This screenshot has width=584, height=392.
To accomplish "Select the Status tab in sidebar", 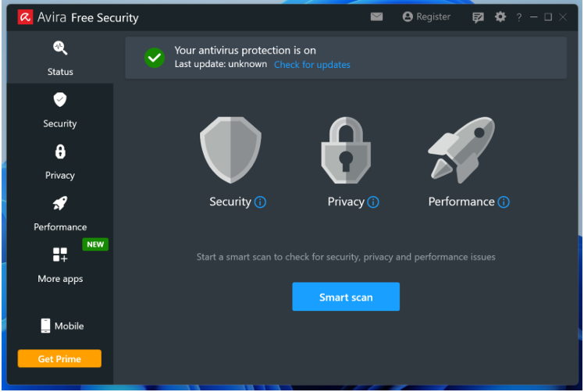I will (x=60, y=58).
